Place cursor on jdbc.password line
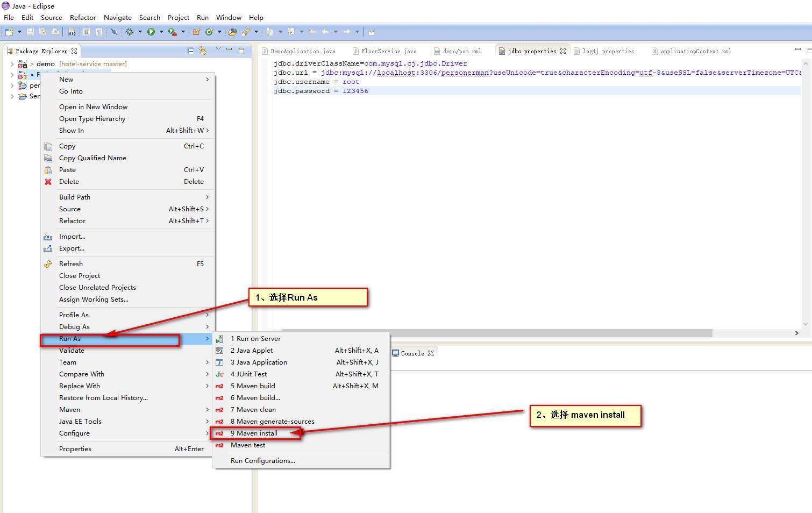This screenshot has height=513, width=812. 537,91
